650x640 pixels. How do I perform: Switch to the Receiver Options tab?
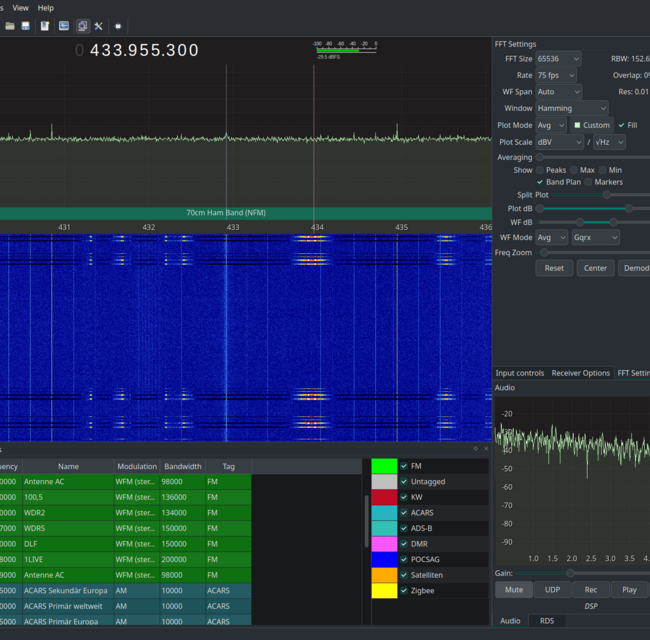pyautogui.click(x=580, y=373)
